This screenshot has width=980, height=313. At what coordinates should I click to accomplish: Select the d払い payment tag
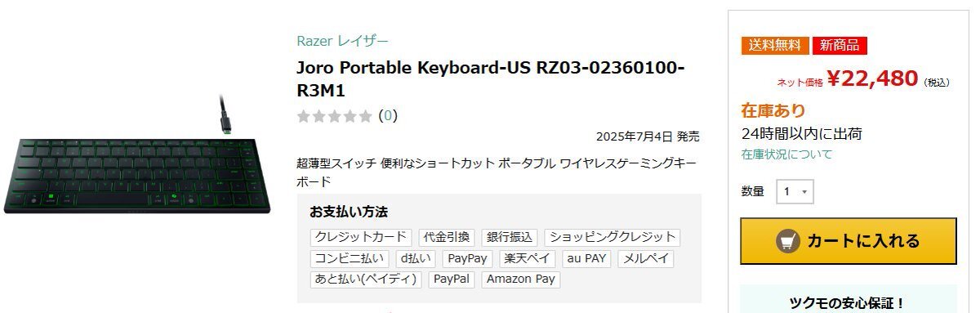pos(416,258)
